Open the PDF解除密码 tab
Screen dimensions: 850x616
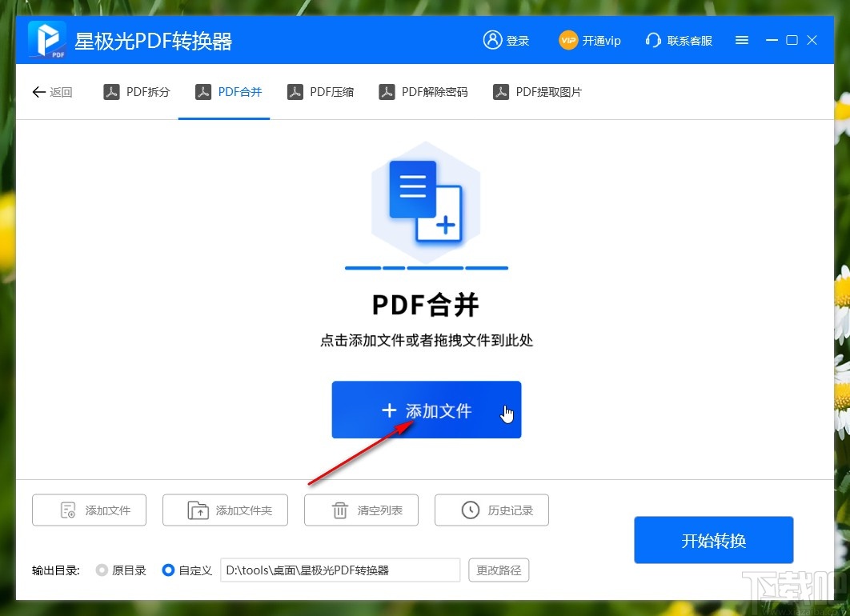423,92
